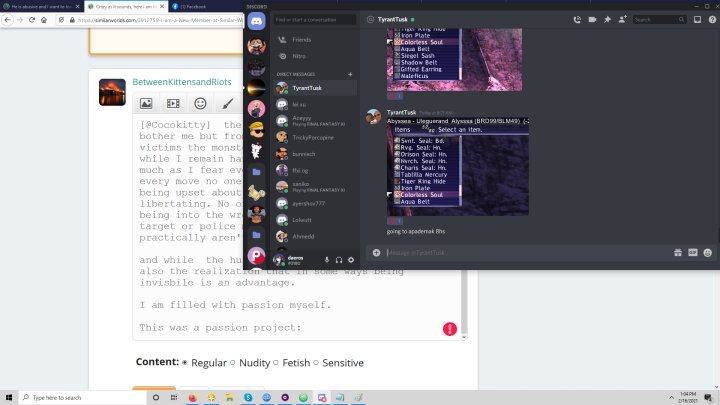
Task: Select the brush tool in post editor
Action: [227, 104]
